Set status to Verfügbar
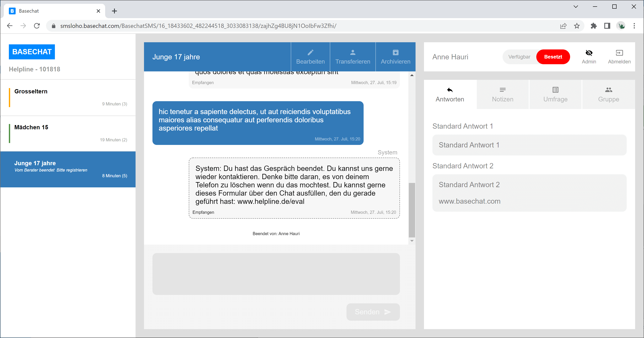Viewport: 644px width, 338px height. click(x=519, y=57)
